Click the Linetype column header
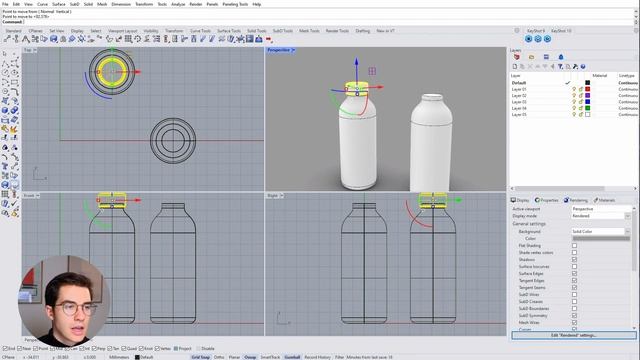 click(x=627, y=76)
